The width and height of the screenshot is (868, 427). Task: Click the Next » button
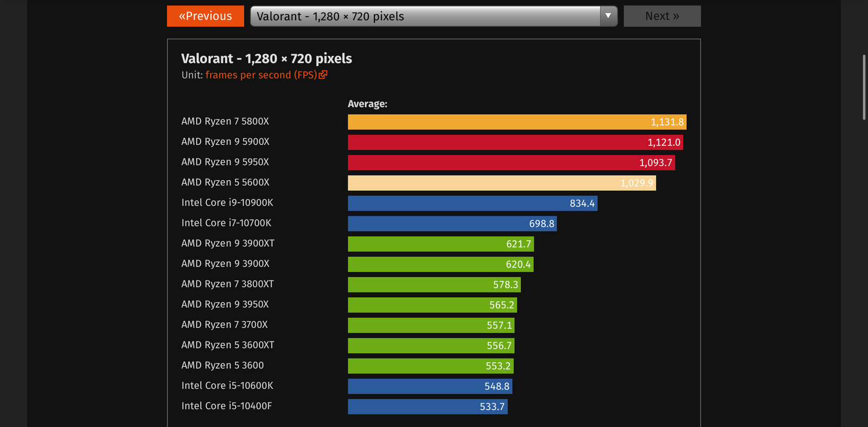click(662, 16)
